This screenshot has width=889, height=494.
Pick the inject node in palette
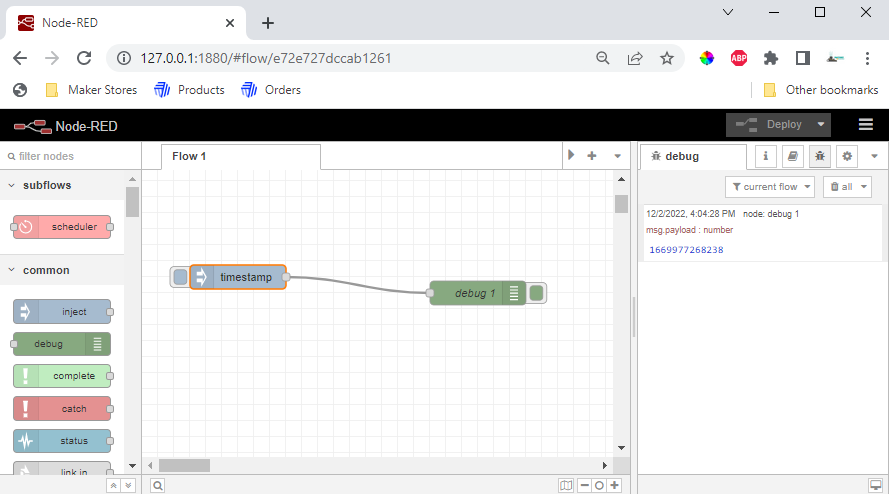pyautogui.click(x=62, y=312)
